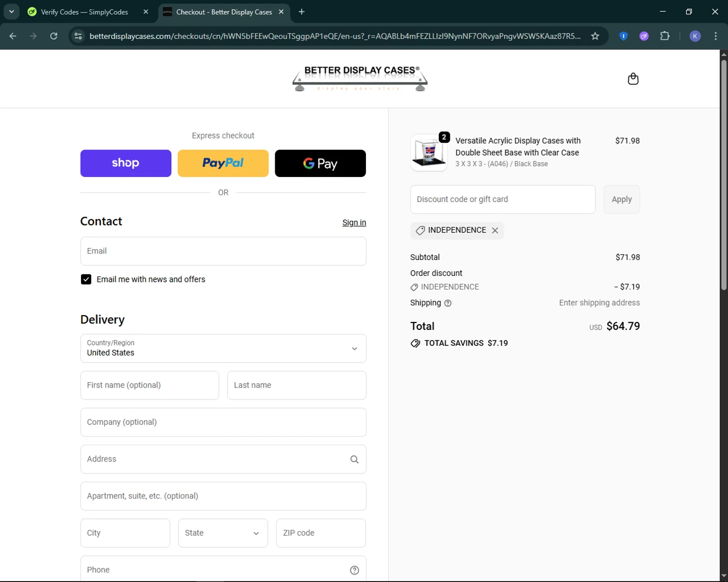Remove the INDEPENDENCE discount code tag
The width and height of the screenshot is (728, 582).
click(495, 230)
